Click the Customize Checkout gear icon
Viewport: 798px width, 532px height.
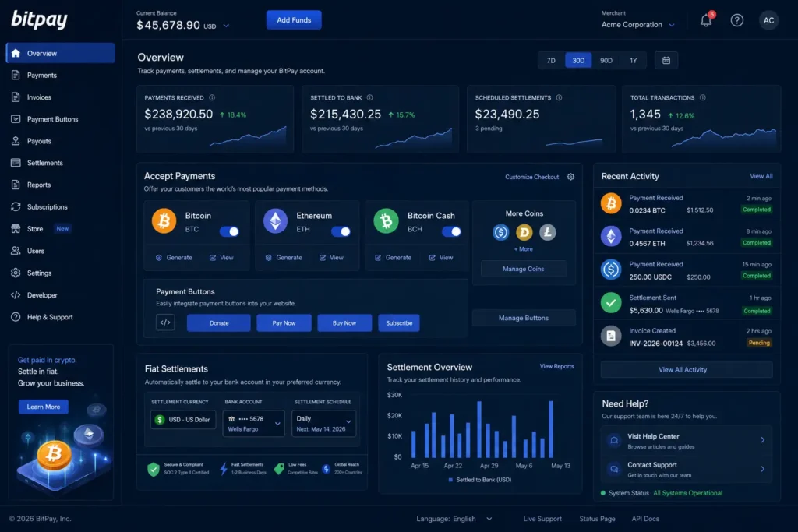[570, 177]
